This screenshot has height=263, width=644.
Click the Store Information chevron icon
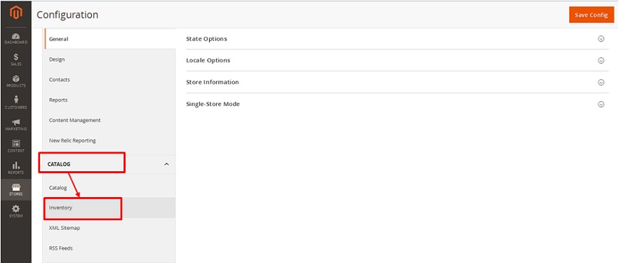pos(601,83)
